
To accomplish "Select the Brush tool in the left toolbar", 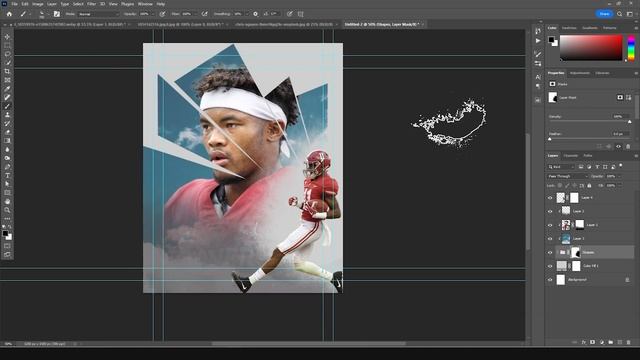I will pos(7,106).
